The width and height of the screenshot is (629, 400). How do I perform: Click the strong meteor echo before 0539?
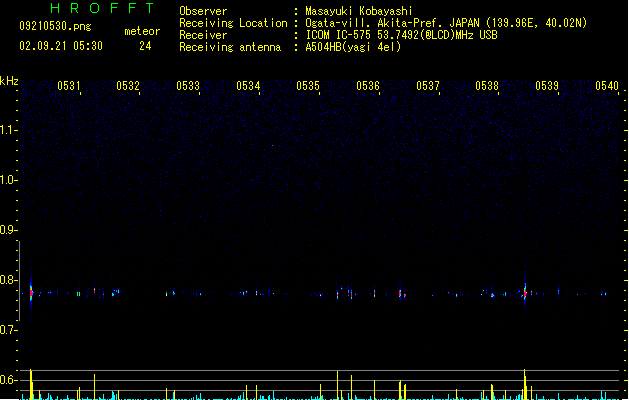tap(525, 292)
